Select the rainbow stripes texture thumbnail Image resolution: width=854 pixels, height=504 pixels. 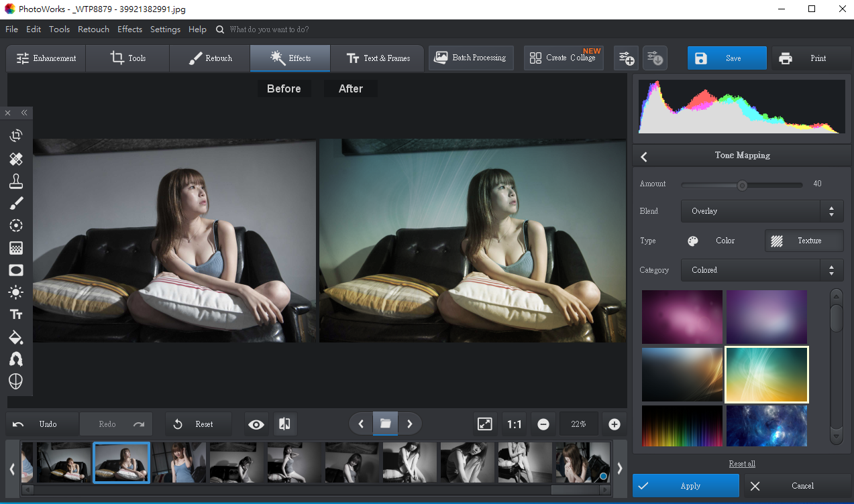(x=682, y=426)
